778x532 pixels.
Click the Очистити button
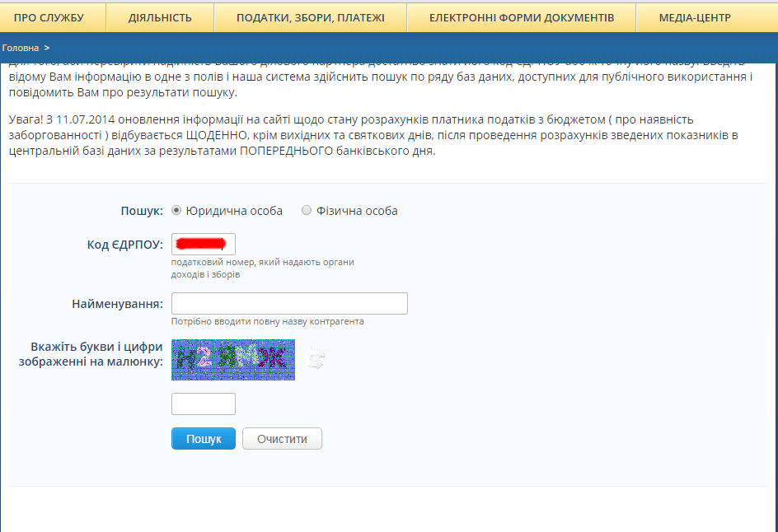click(282, 439)
